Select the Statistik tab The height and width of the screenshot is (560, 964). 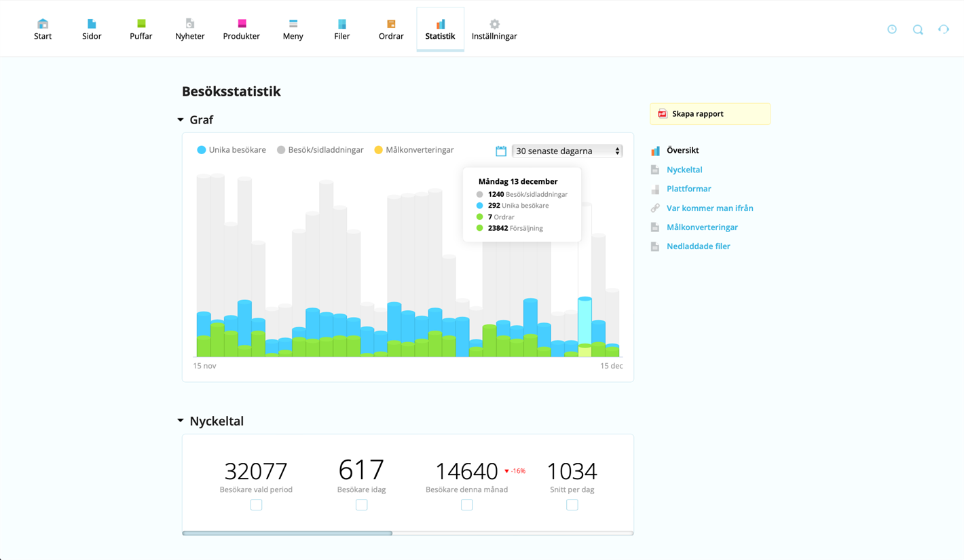click(441, 29)
